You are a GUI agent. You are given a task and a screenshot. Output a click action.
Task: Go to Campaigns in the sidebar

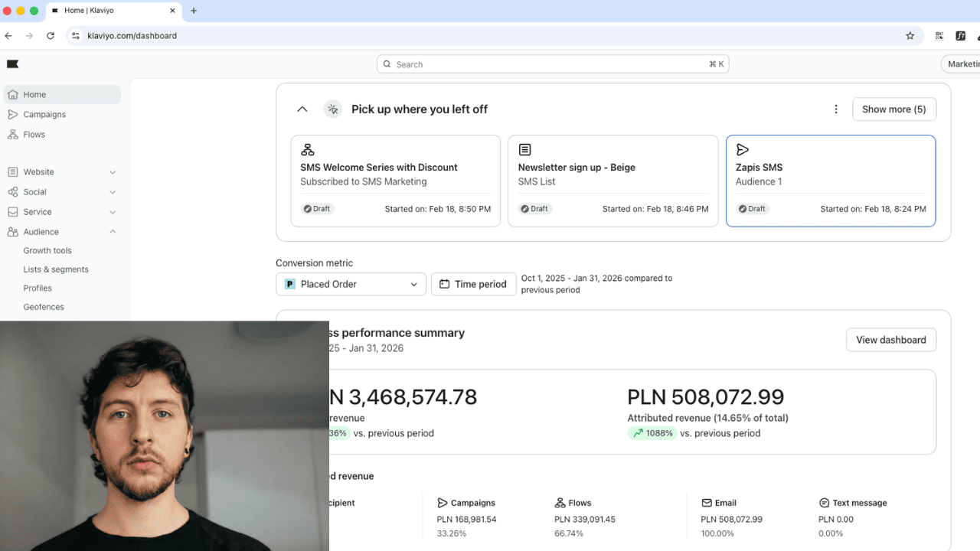pyautogui.click(x=44, y=115)
